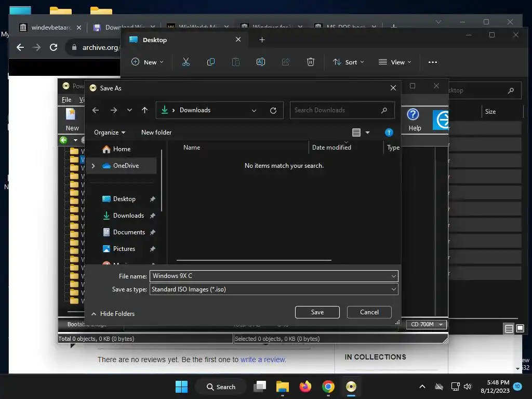Click the Copy icon in File Explorer toolbar

click(211, 62)
